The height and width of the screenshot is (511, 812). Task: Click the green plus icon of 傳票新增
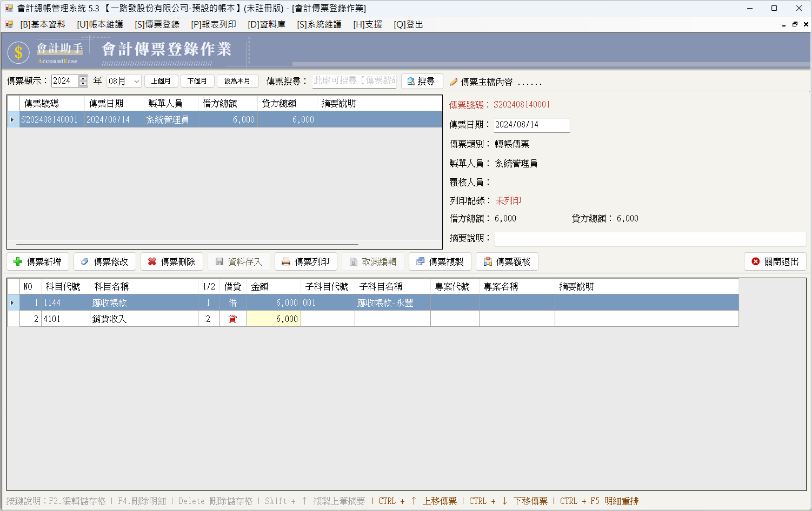18,261
